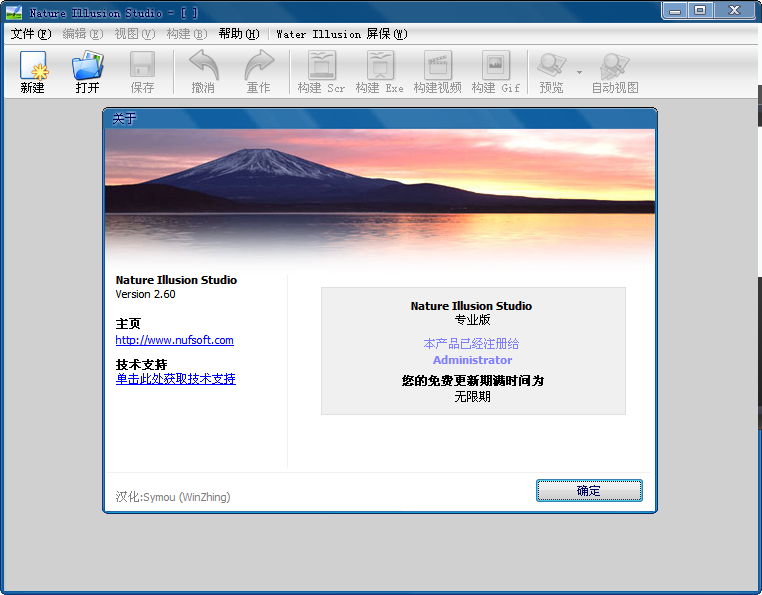Click the 构建视频 (Build Video) icon
The width and height of the screenshot is (762, 595).
point(438,65)
